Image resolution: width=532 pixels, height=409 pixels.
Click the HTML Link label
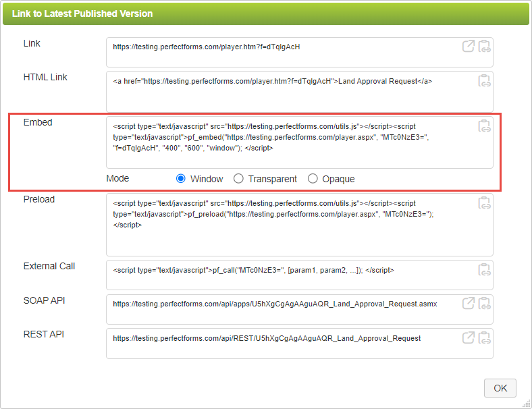point(45,77)
